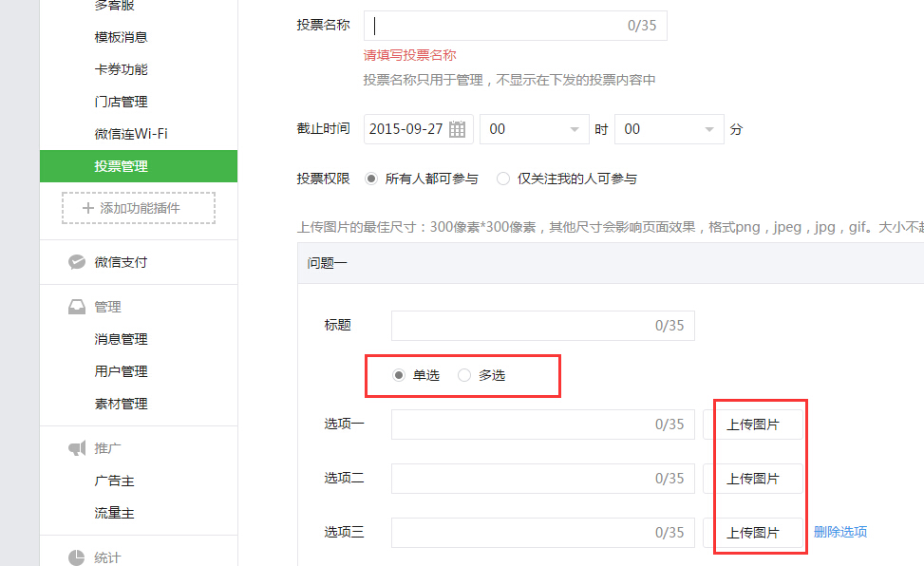Choose 单选 for question one
The width and height of the screenshot is (924, 566).
tap(399, 375)
